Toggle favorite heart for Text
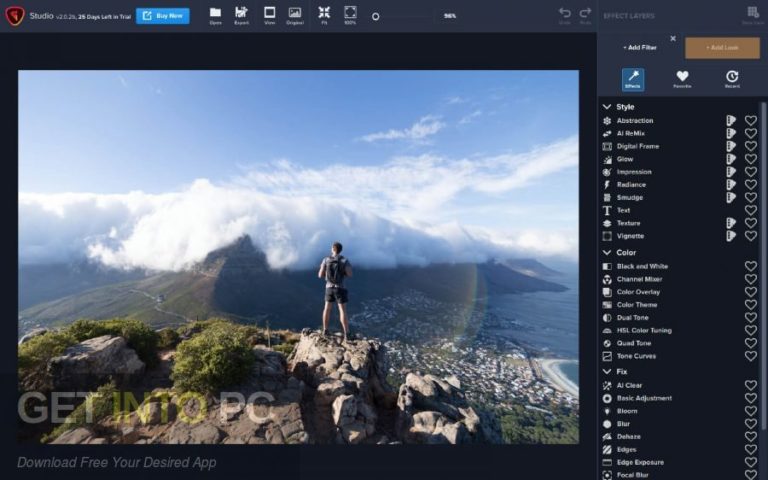The height and width of the screenshot is (480, 768). tap(750, 210)
